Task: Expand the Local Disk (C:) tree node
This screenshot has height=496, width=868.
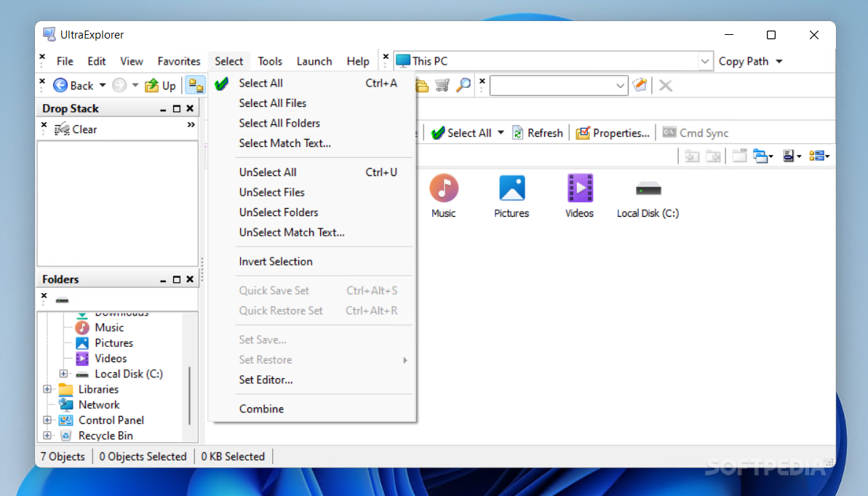Action: 63,374
